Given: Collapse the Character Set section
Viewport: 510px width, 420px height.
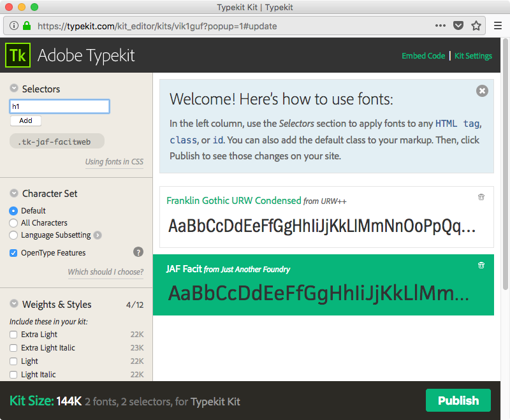Looking at the screenshot, I should 14,193.
